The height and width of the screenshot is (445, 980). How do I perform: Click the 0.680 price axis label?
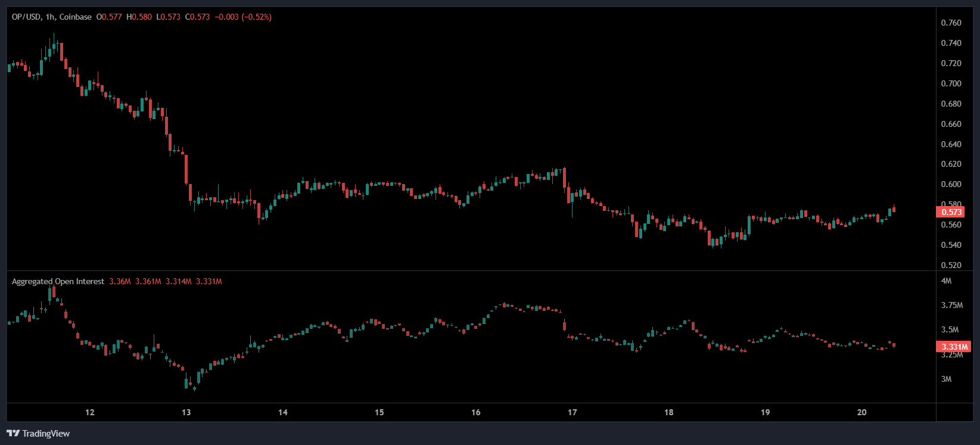tap(951, 104)
